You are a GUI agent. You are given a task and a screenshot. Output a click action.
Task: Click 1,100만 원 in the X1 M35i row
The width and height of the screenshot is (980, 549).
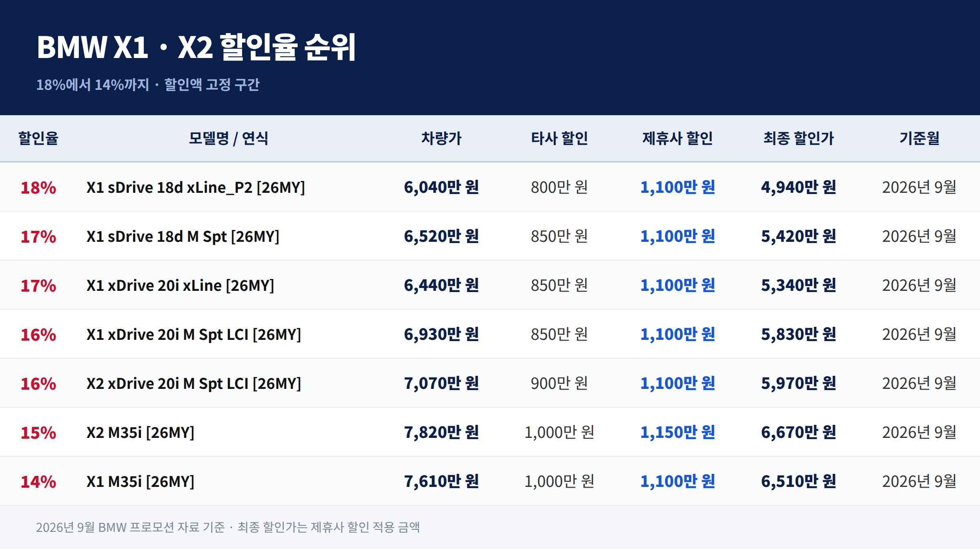pyautogui.click(x=678, y=481)
